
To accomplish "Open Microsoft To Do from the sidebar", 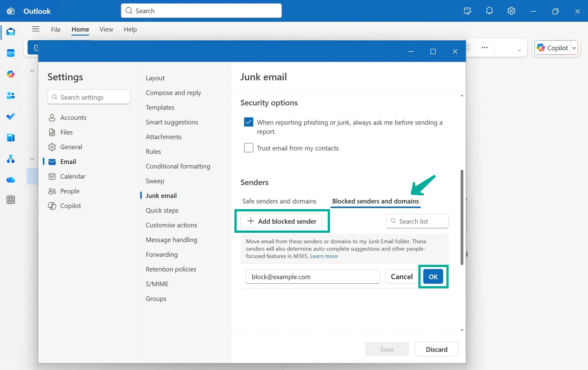I will (x=11, y=116).
